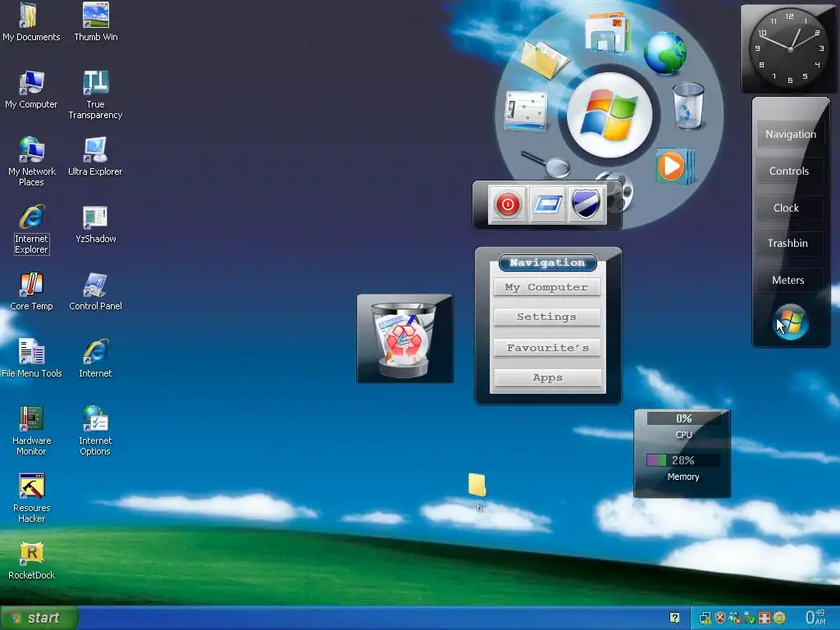
Task: Open the Internet shortcut on the desktop
Action: pyautogui.click(x=95, y=358)
